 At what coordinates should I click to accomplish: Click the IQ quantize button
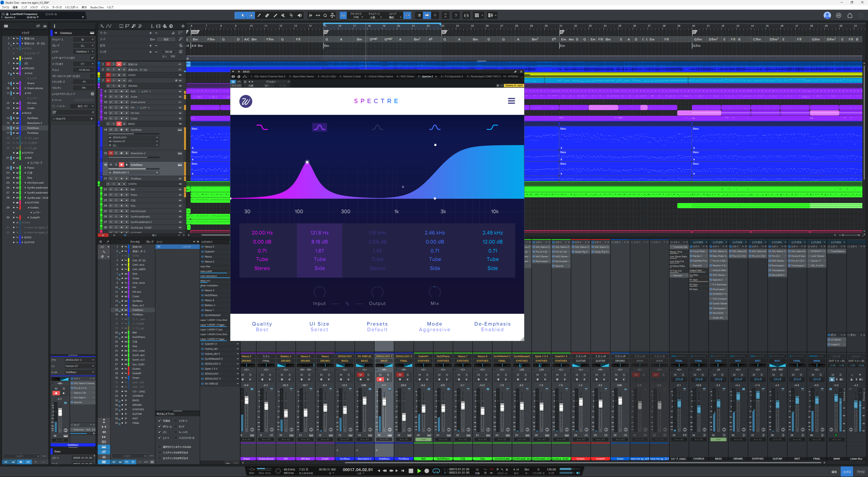(x=343, y=16)
